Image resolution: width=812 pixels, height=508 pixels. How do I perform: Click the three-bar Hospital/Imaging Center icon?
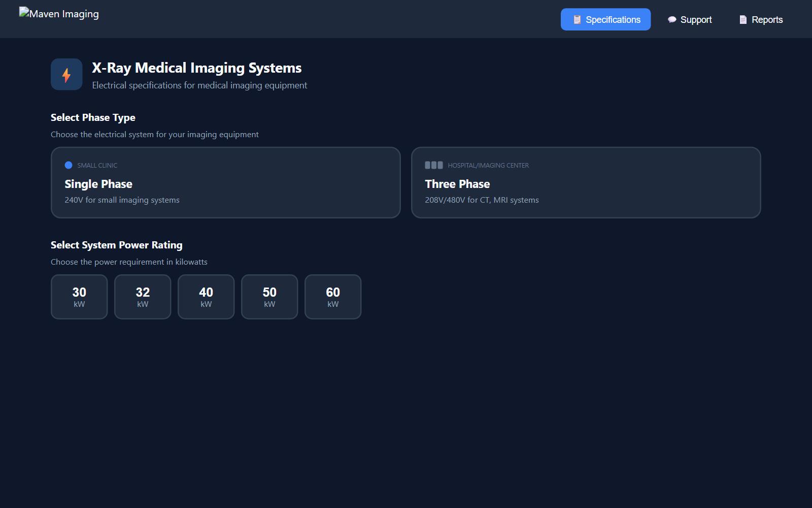(x=433, y=165)
